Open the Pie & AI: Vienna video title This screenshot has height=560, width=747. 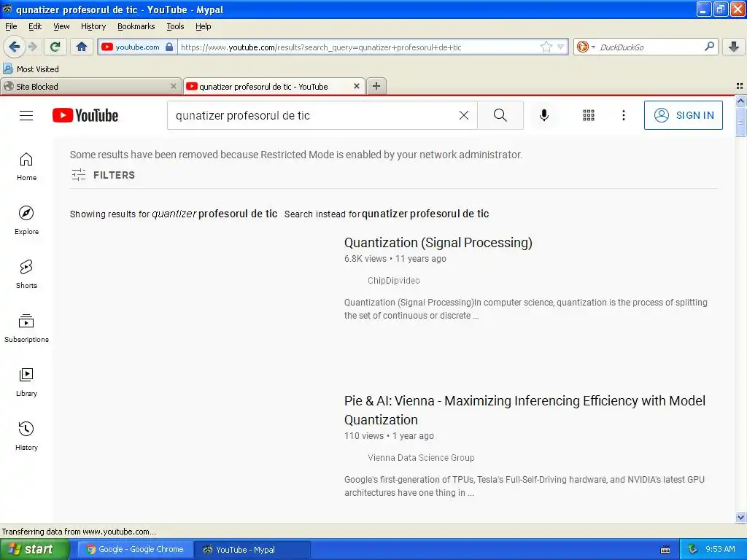525,410
